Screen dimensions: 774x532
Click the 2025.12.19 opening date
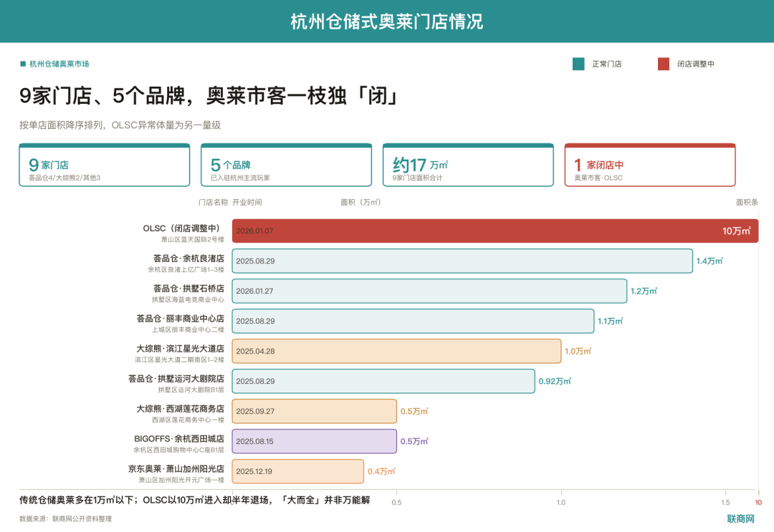point(254,471)
